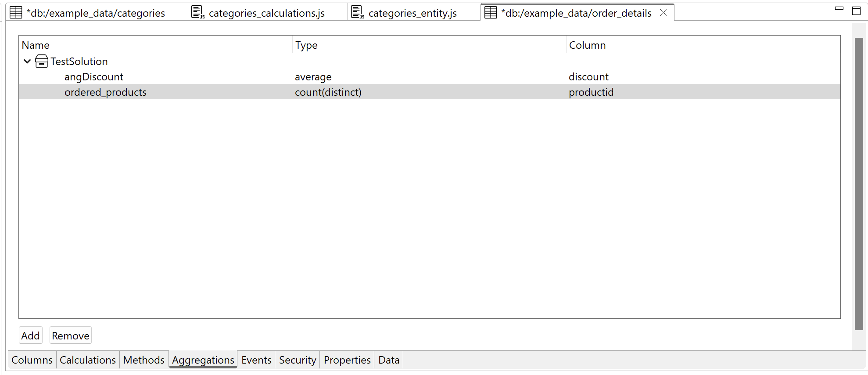The image size is (868, 375).
Task: Click the Name column header
Action: (156, 45)
